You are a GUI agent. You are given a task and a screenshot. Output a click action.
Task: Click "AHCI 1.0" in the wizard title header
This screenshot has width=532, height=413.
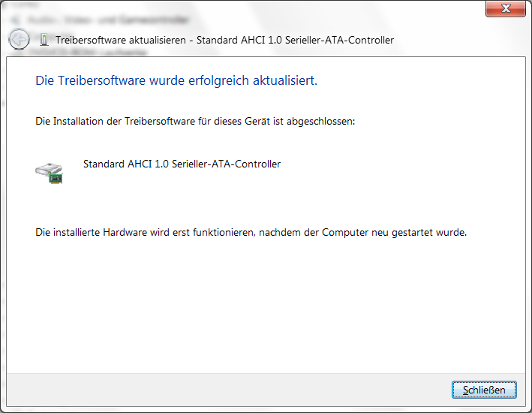tap(261, 40)
